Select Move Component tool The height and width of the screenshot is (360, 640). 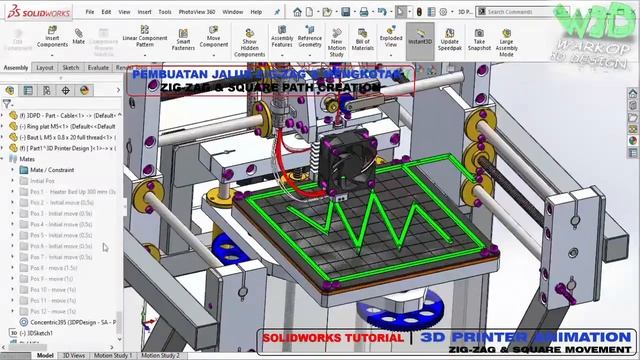pos(213,37)
